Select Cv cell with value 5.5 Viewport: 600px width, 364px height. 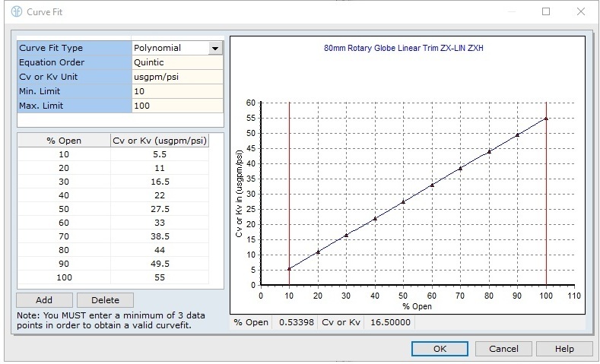160,154
